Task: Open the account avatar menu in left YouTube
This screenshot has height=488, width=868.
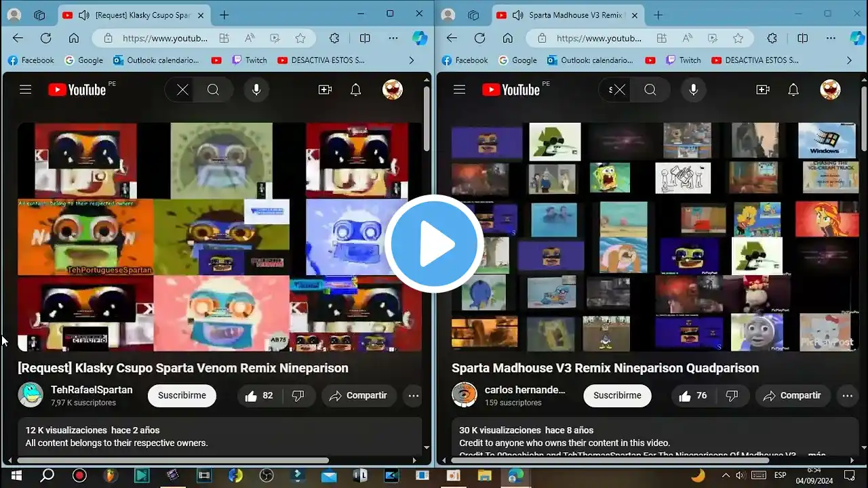Action: (x=393, y=89)
